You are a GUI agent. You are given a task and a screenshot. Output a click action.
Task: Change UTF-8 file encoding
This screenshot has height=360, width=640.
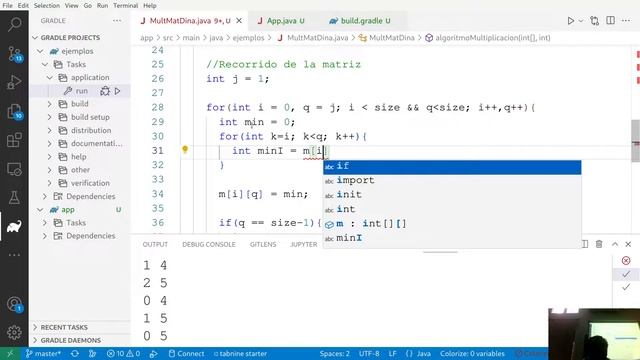pos(369,353)
